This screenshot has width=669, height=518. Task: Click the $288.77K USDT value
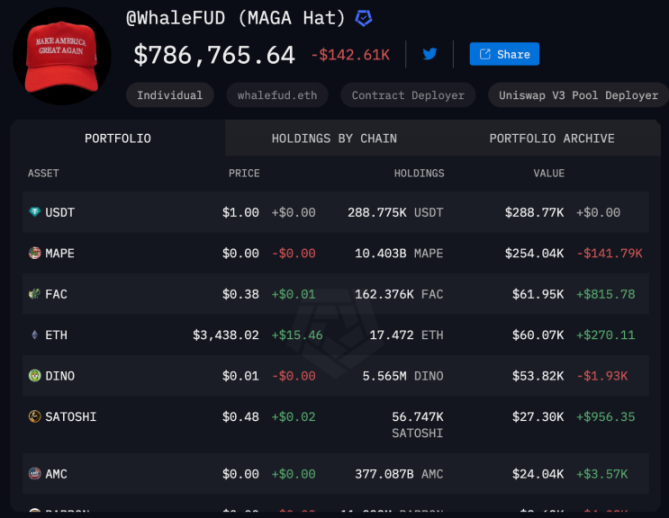tap(534, 212)
